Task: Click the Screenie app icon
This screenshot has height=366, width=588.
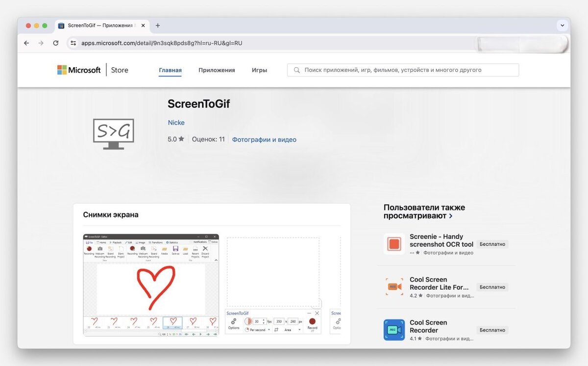Action: click(394, 244)
